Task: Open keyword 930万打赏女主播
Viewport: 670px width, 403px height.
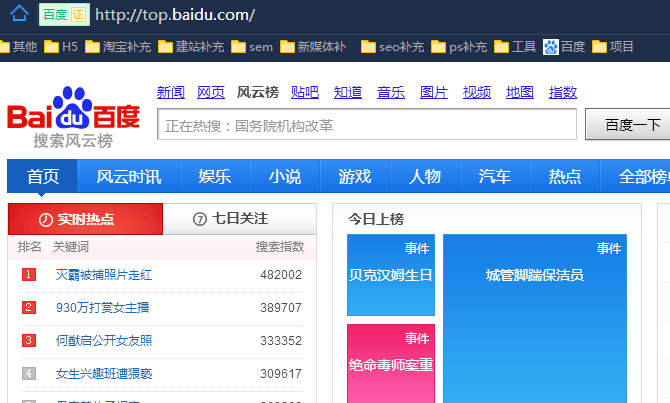Action: click(x=103, y=307)
